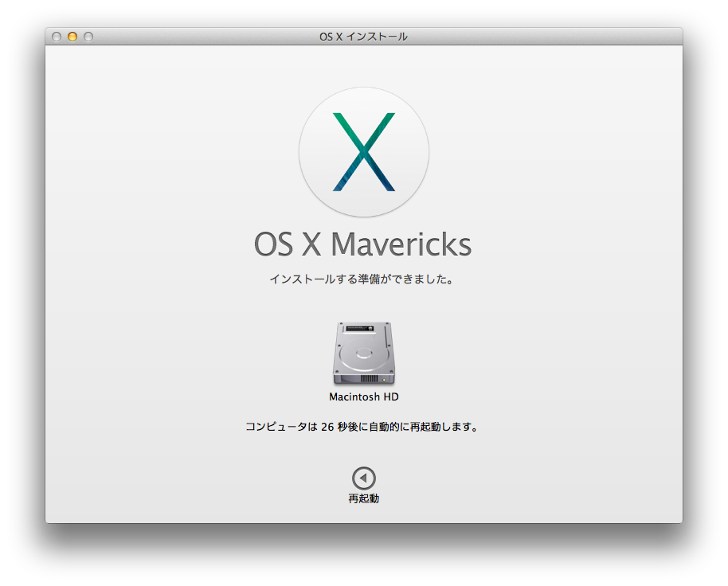This screenshot has width=728, height=586.
Task: Click the disabled zoom window button
Action: click(88, 37)
